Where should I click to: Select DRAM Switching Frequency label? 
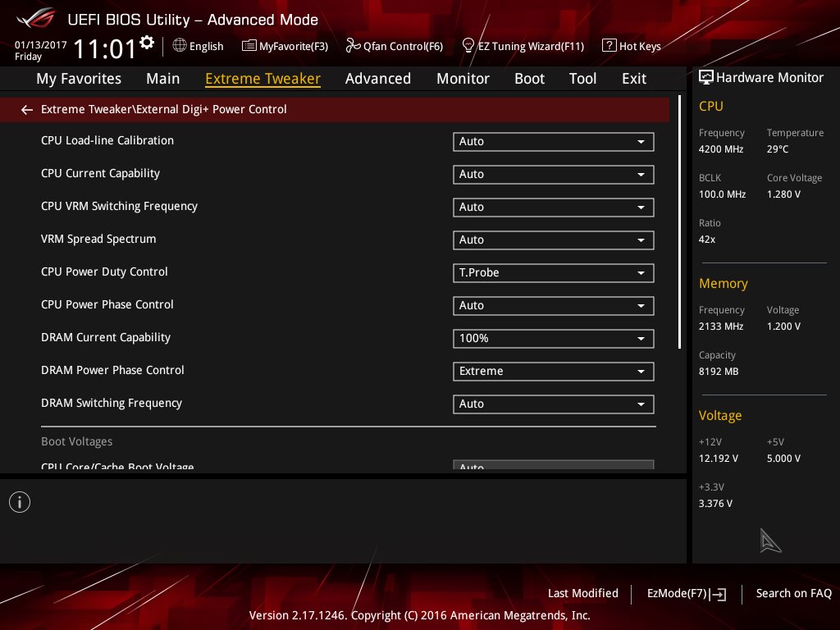coord(112,403)
